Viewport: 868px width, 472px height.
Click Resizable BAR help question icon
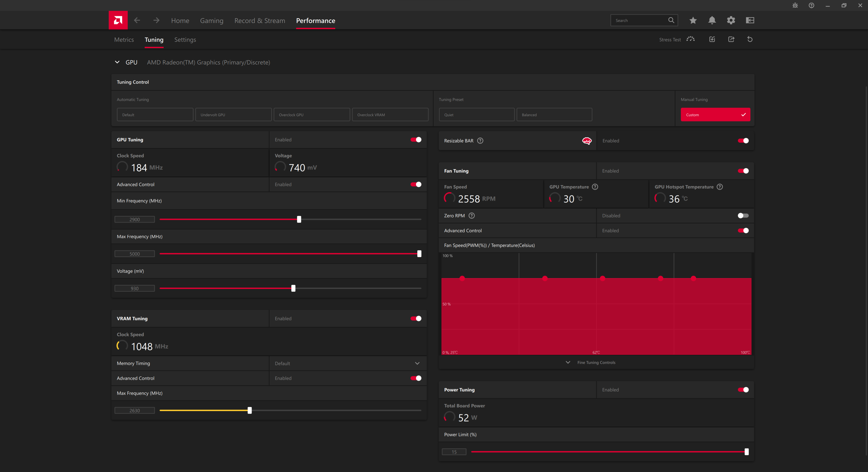coord(480,140)
